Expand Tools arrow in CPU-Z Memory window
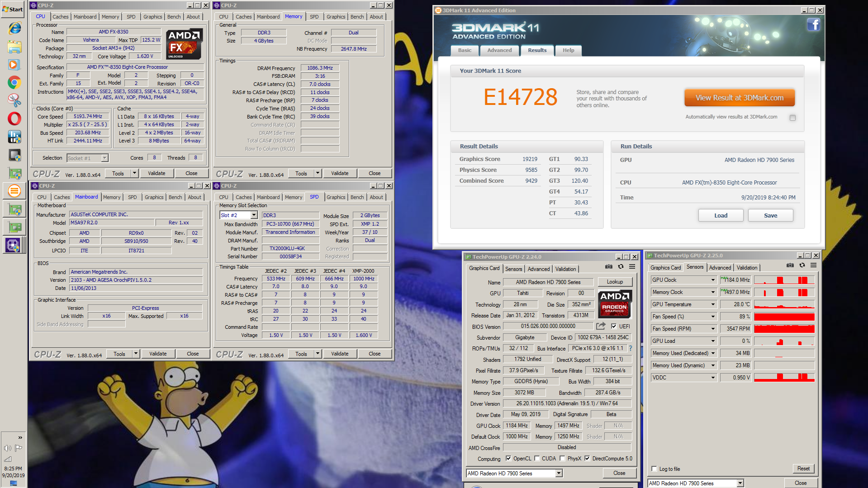Viewport: 868px width, 488px height. (x=318, y=173)
